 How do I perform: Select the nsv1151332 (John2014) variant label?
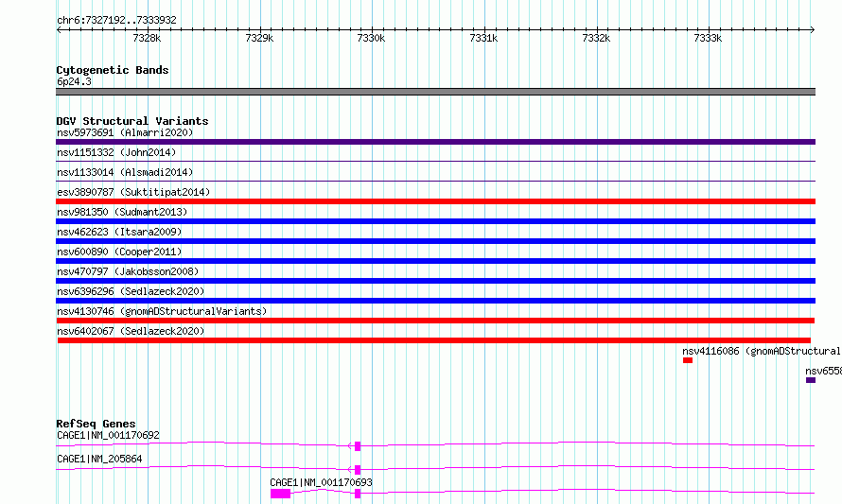tap(116, 152)
